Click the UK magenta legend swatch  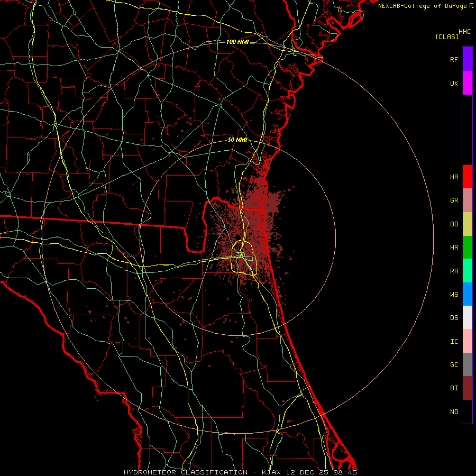pos(467,83)
